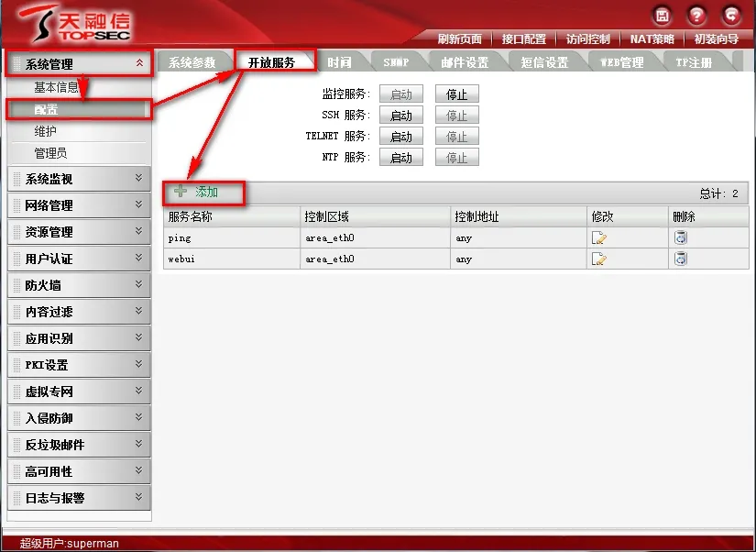
Task: Start the TELNET service
Action: 401,137
